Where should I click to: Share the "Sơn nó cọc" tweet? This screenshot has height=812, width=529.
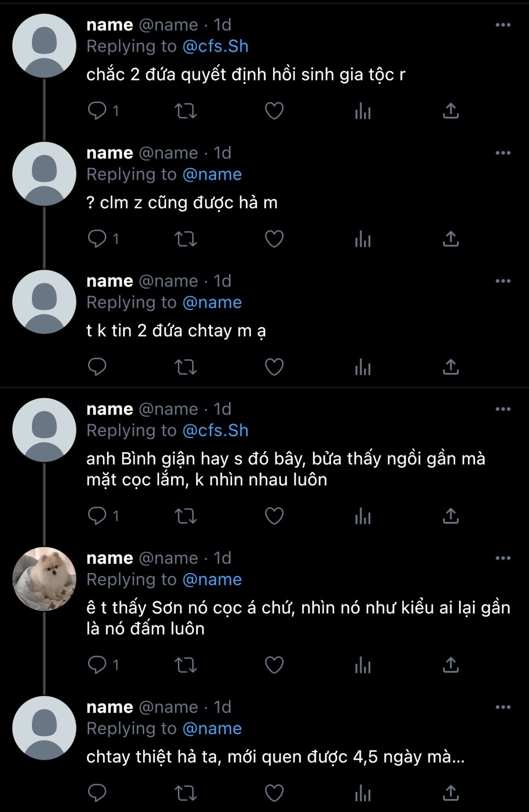click(x=451, y=665)
